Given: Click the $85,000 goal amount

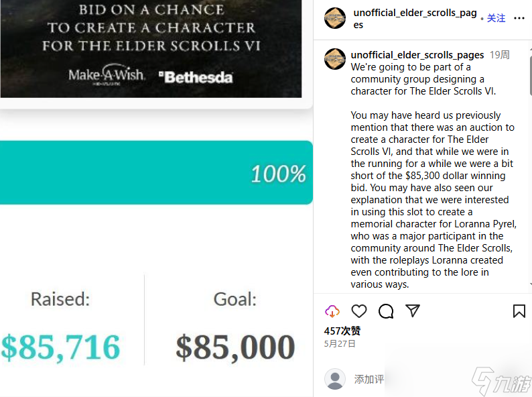Looking at the screenshot, I should point(235,347).
